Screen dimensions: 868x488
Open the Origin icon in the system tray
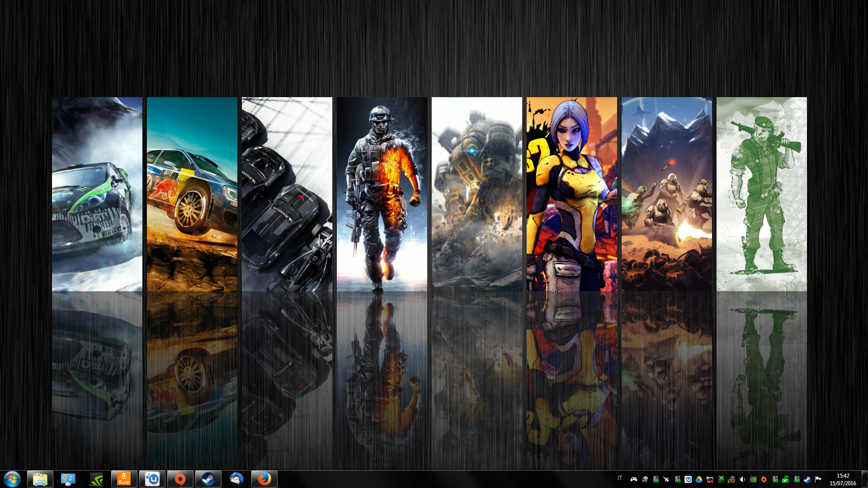(763, 479)
